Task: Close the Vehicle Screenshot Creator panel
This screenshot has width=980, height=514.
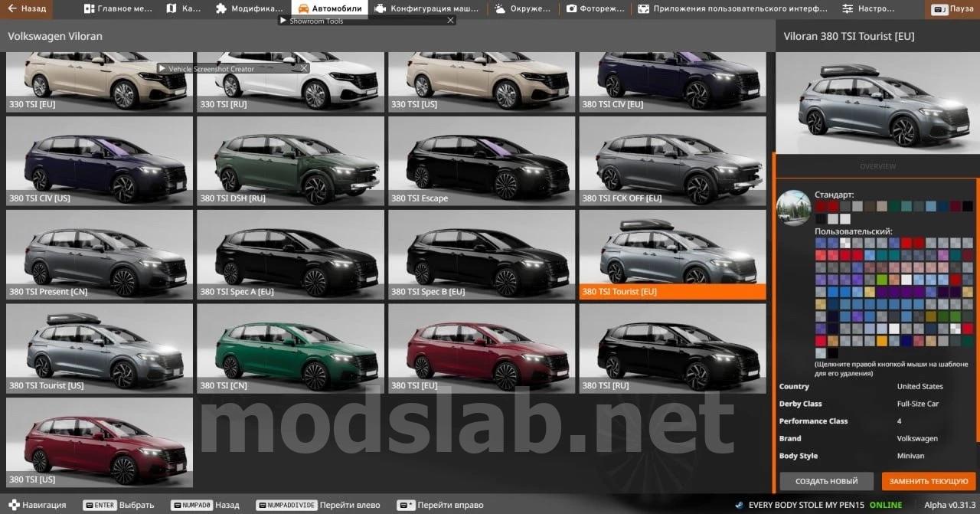Action: pos(304,68)
